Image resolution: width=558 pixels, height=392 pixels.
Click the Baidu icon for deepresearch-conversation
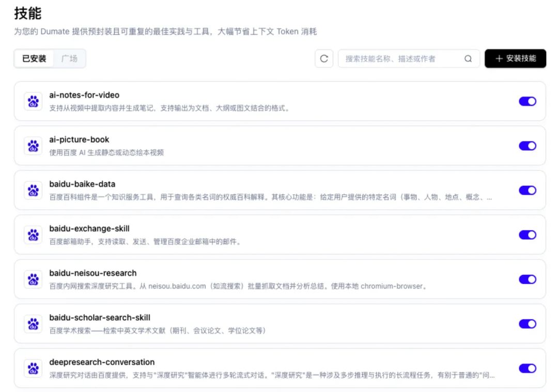(33, 368)
